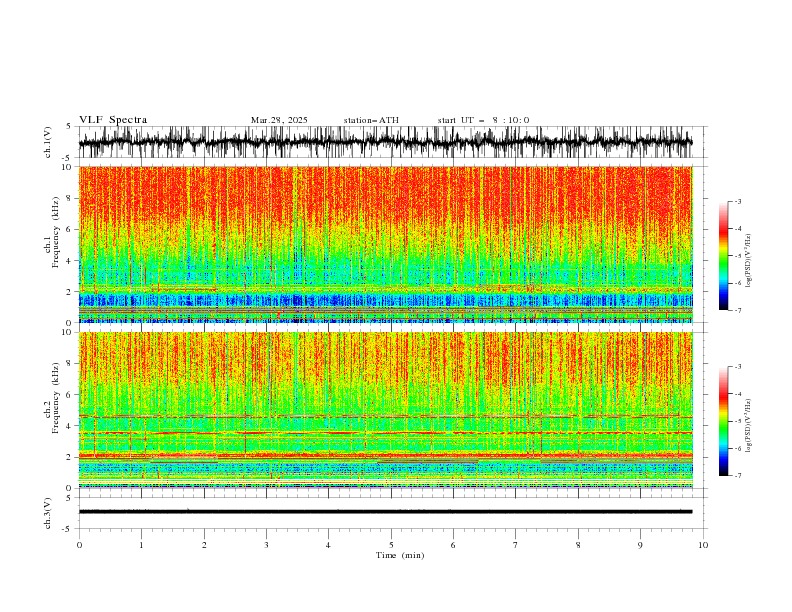Screen dimensions: 792x612
Task: Click the ch.2 log(PSD) colorbar label
Action: click(748, 425)
